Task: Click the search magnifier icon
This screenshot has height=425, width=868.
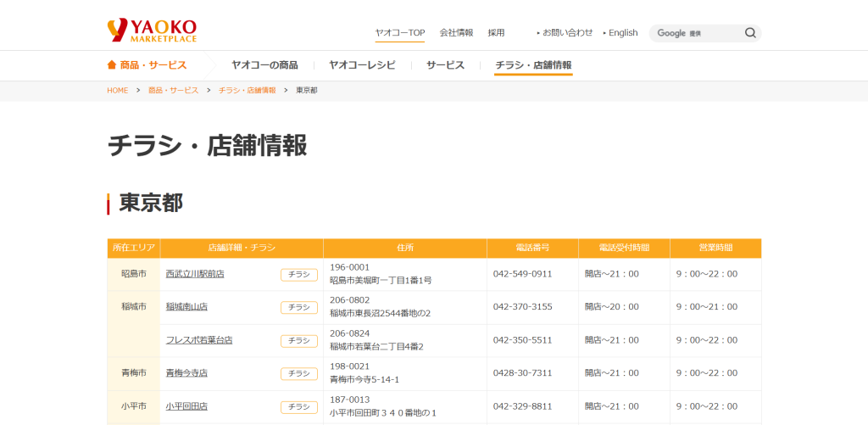Action: coord(750,33)
